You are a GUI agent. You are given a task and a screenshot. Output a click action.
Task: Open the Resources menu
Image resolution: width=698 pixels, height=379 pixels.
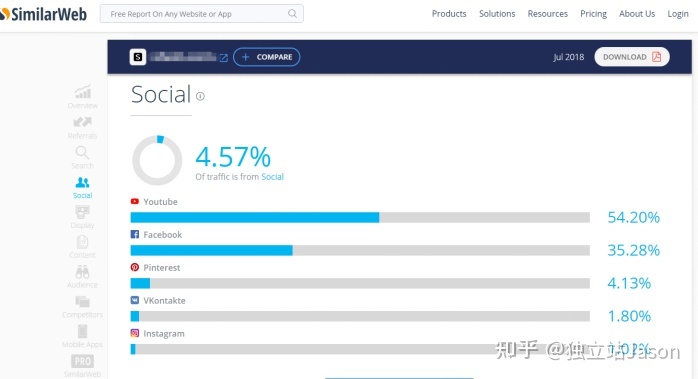coord(548,14)
